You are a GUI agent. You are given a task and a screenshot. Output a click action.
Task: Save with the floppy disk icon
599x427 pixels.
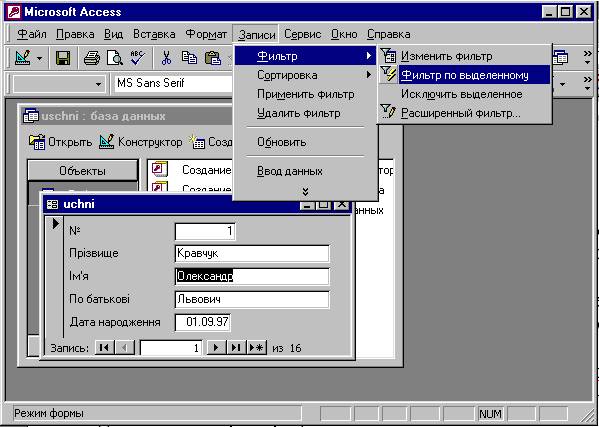(63, 58)
